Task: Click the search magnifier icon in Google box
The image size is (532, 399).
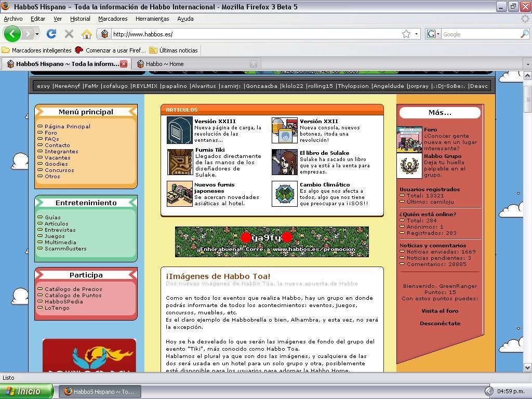Action: click(524, 34)
